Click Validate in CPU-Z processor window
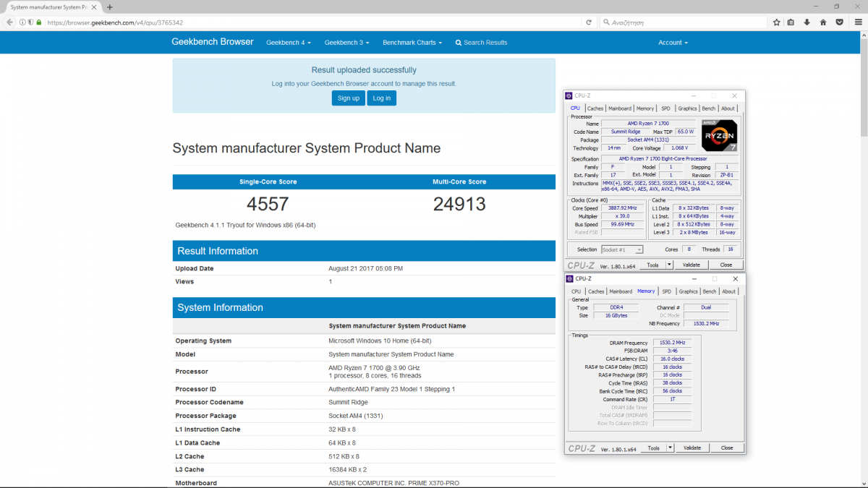The image size is (868, 488). (x=692, y=265)
